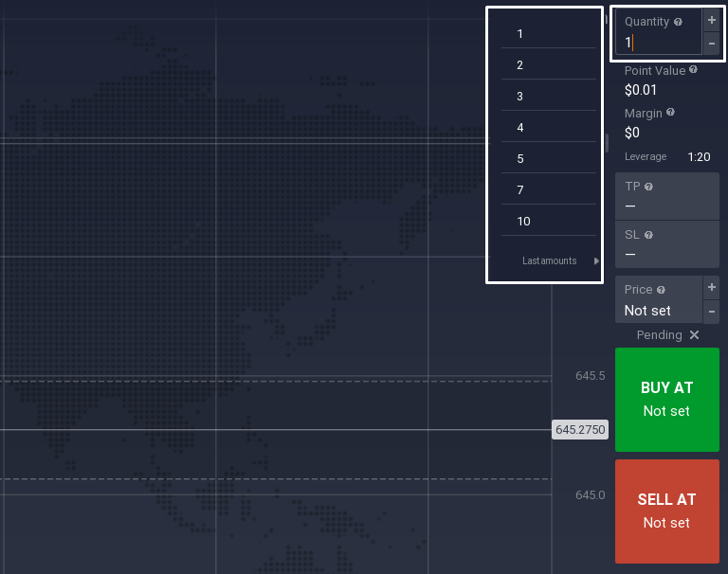Screen dimensions: 728x574
Task: Click the Price help question mark icon
Action: click(x=661, y=290)
